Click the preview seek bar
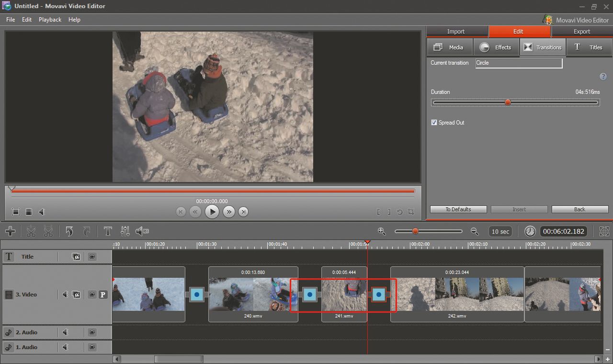Image resolution: width=613 pixels, height=364 pixels. (213, 191)
